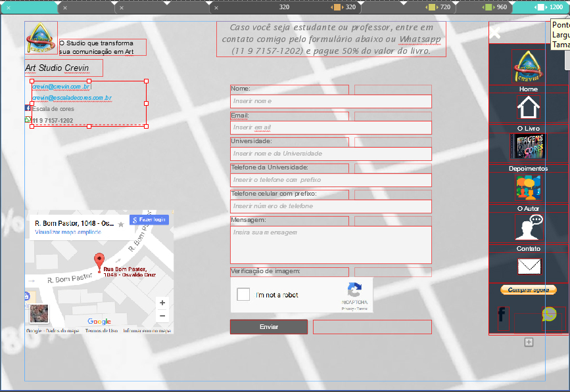Click the green WhatsApp icon in sidebar
Image resolution: width=570 pixels, height=392 pixels.
pyautogui.click(x=549, y=314)
